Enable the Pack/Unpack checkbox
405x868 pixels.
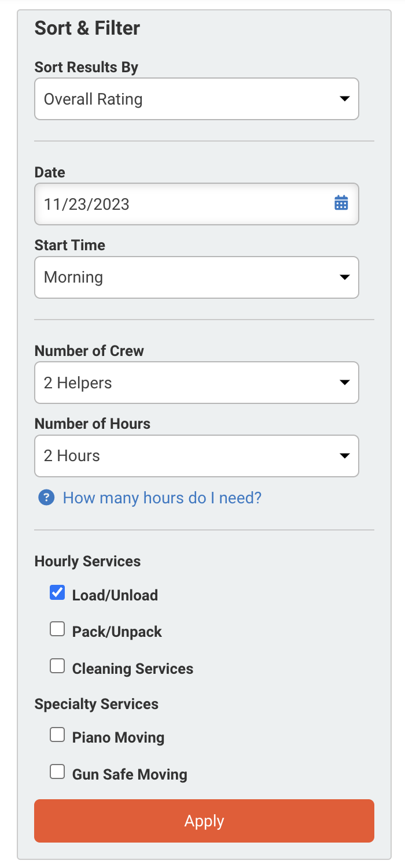[x=57, y=629]
